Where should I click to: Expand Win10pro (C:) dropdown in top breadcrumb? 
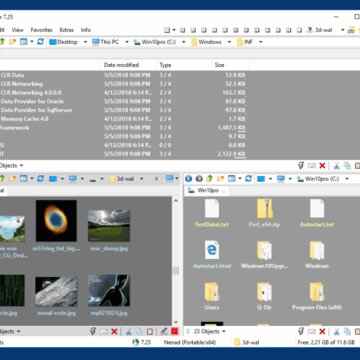tap(183, 42)
